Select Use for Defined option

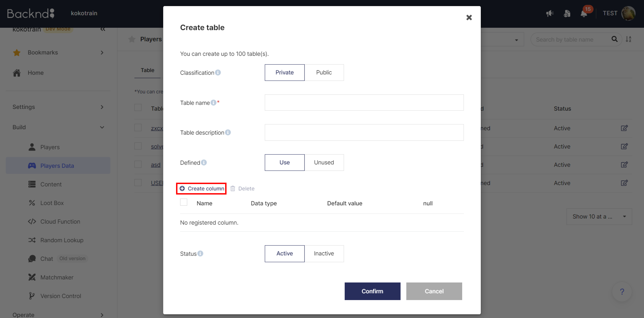pyautogui.click(x=285, y=163)
